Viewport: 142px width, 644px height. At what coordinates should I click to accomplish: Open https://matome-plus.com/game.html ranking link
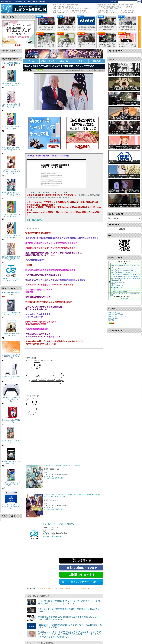pos(124,269)
